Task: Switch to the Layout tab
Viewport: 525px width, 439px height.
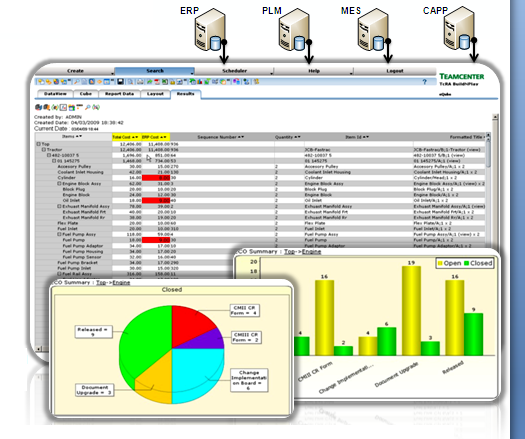Action: point(155,94)
